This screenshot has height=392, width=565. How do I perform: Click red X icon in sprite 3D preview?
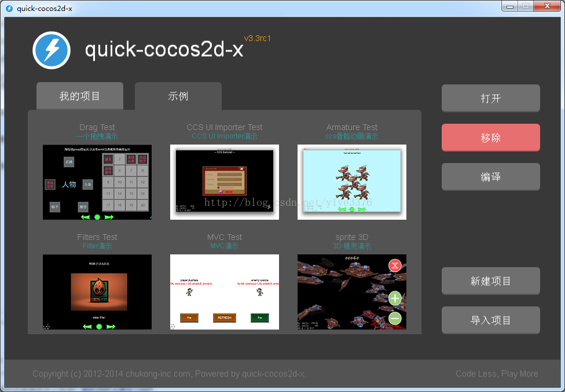tap(395, 265)
